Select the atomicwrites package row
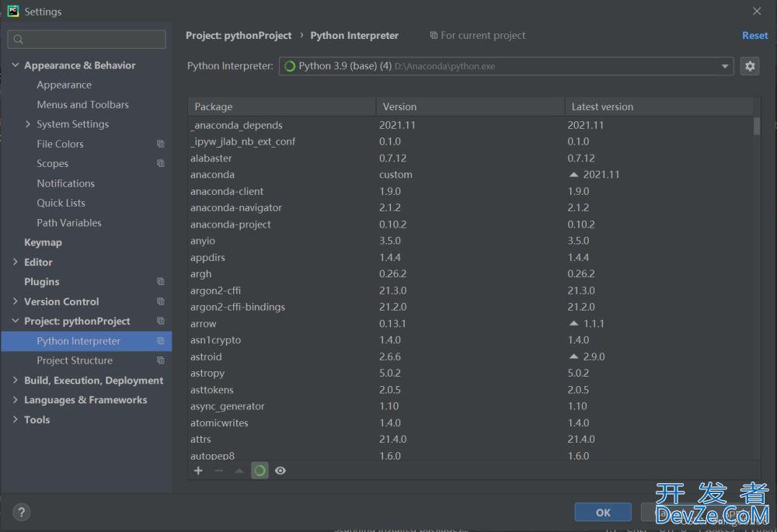The height and width of the screenshot is (532, 777). click(470, 422)
